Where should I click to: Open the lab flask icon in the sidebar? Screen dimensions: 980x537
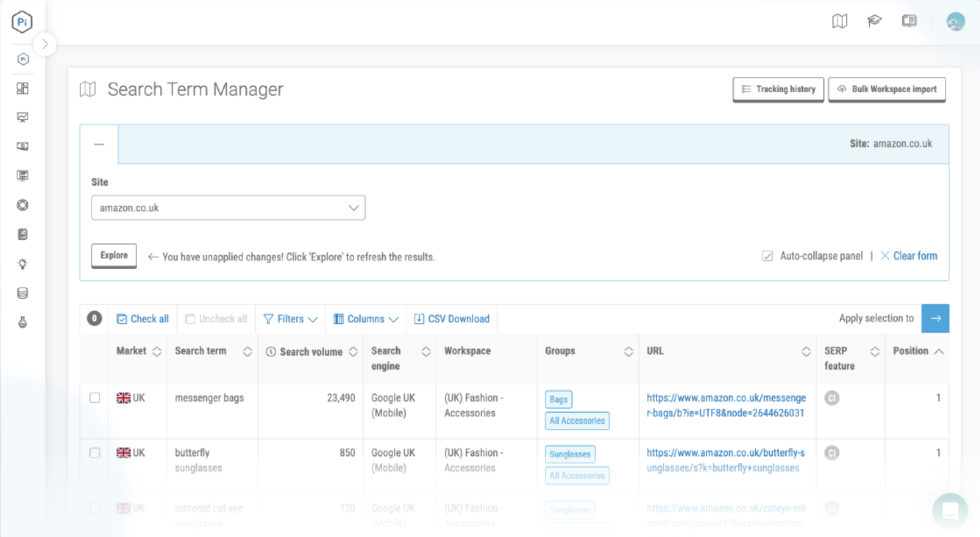pyautogui.click(x=22, y=322)
